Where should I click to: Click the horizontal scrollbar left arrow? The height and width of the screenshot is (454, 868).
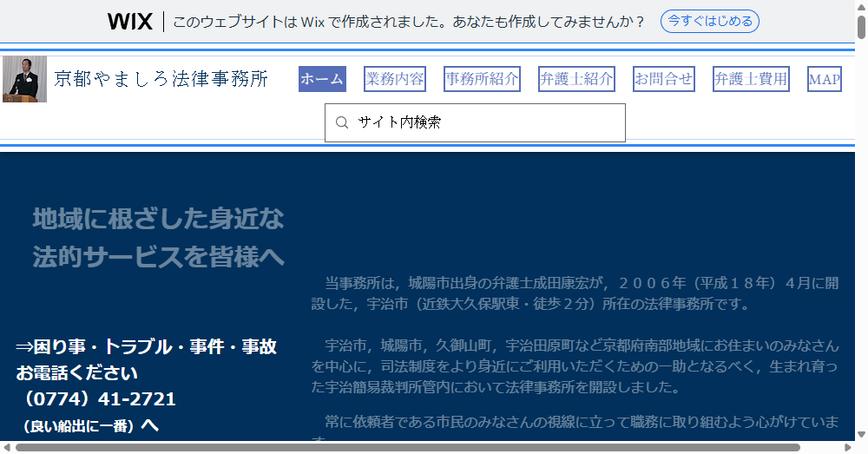click(x=7, y=448)
